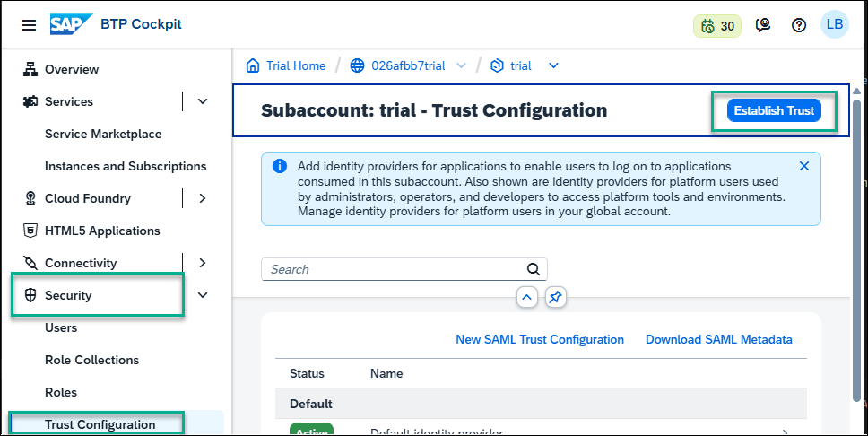Collapse the Services menu chevron

203,101
